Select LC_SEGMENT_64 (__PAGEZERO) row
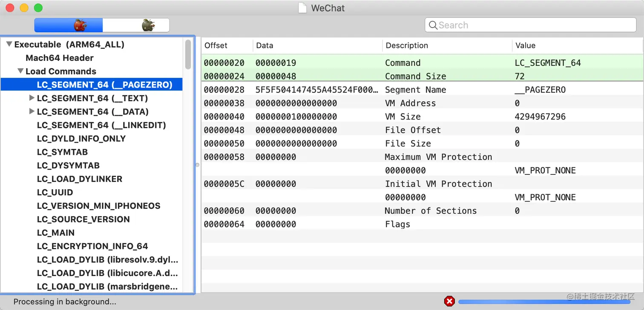Screen dimensions: 644x310 [92, 85]
